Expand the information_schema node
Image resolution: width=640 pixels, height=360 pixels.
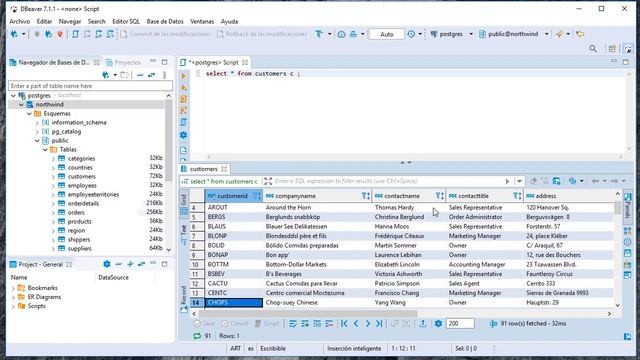pos(37,122)
